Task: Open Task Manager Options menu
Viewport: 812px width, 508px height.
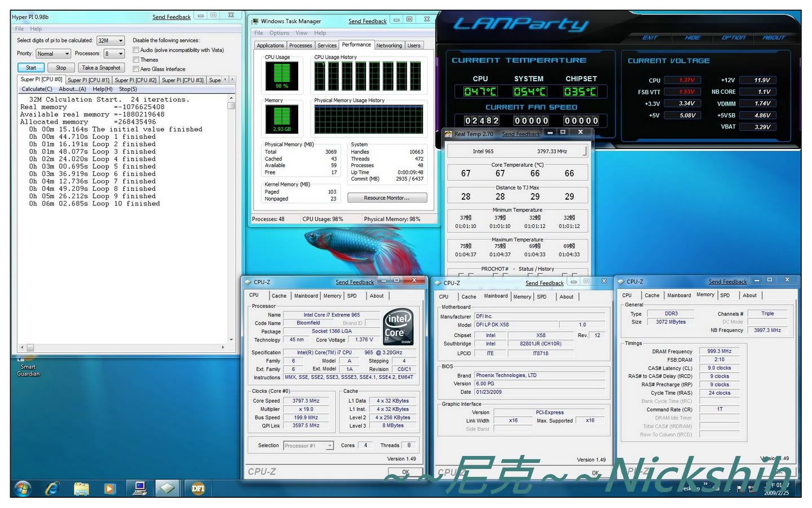Action: [279, 33]
